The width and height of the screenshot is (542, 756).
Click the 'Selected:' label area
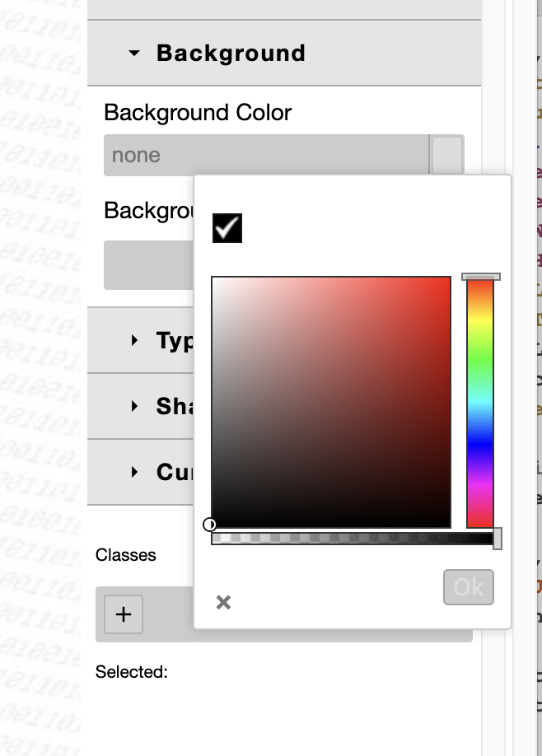131,672
